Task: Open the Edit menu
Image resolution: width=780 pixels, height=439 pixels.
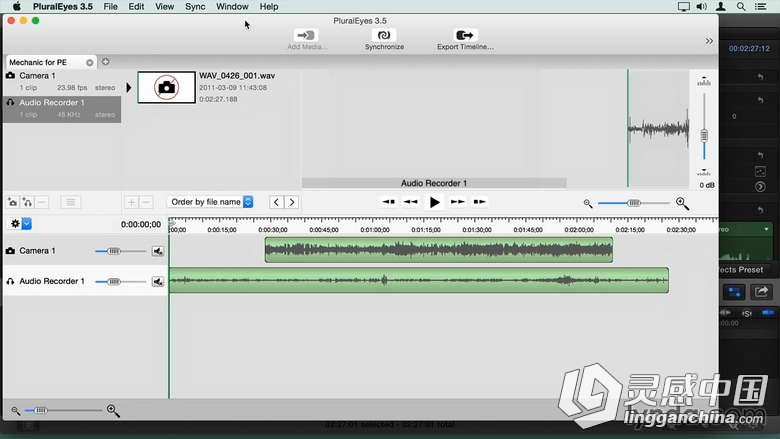Action: [x=136, y=6]
